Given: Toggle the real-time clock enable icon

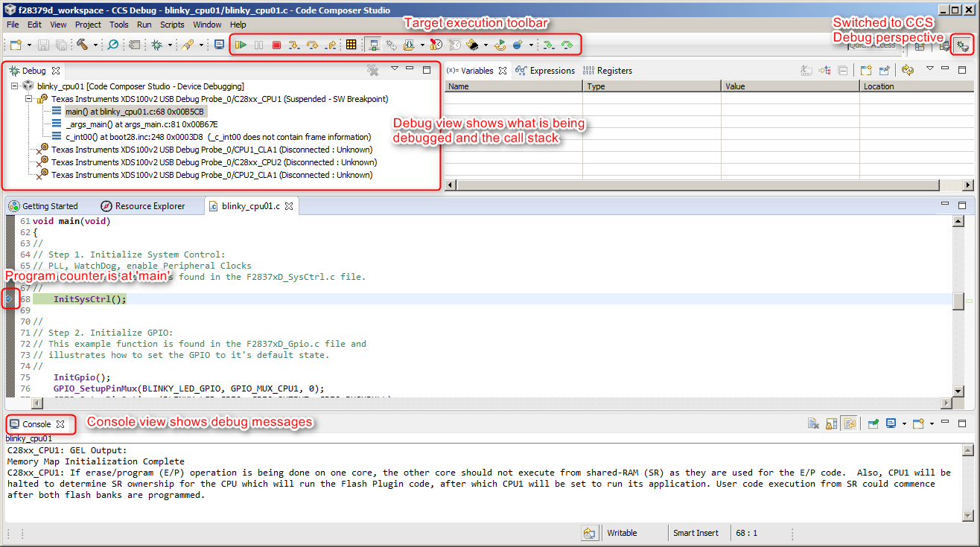Looking at the screenshot, I should (436, 45).
